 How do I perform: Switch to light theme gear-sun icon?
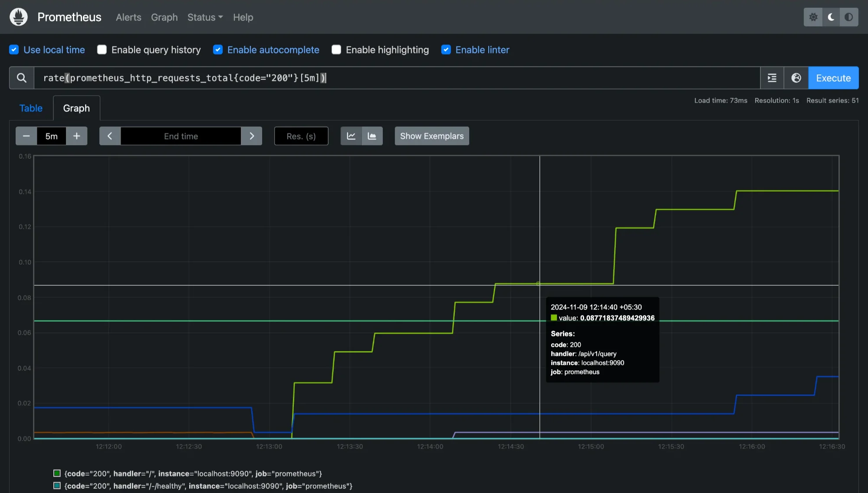pos(813,17)
